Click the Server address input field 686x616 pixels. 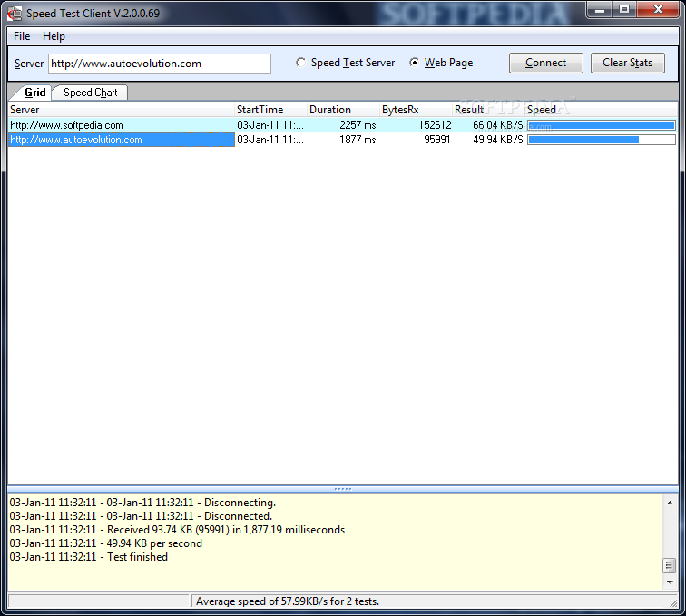tap(160, 64)
